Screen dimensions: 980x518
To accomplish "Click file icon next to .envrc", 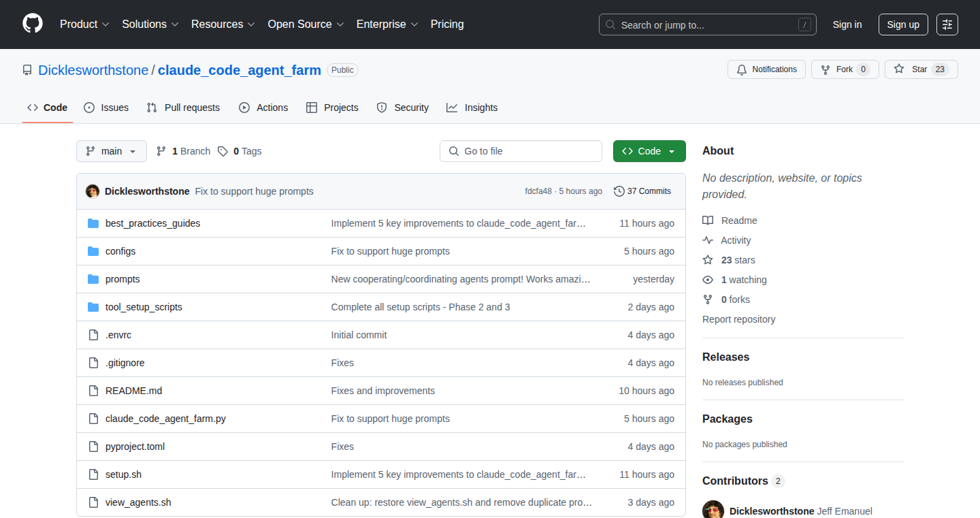I will [93, 335].
